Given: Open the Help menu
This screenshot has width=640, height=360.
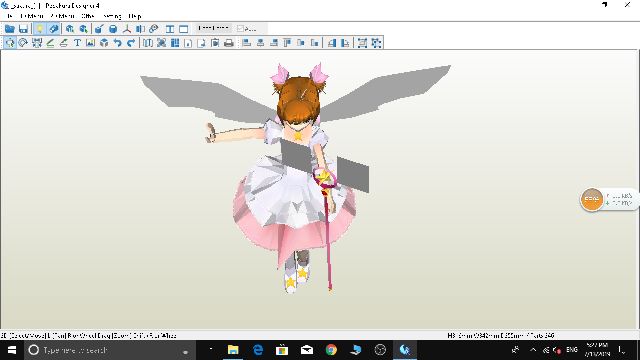Looking at the screenshot, I should (135, 16).
